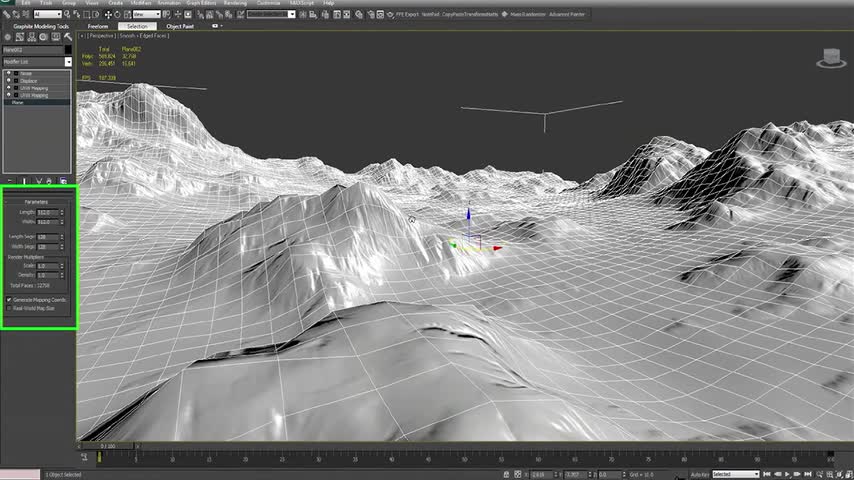Switch to the Freeform ribbon tab
Screen dimensions: 854x480
point(98,26)
